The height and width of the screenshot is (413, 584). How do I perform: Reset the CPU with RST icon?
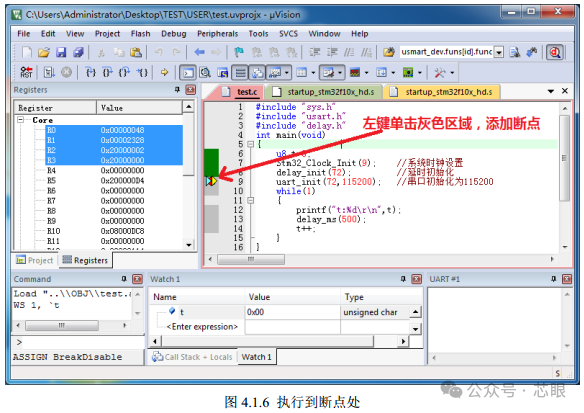coord(26,72)
